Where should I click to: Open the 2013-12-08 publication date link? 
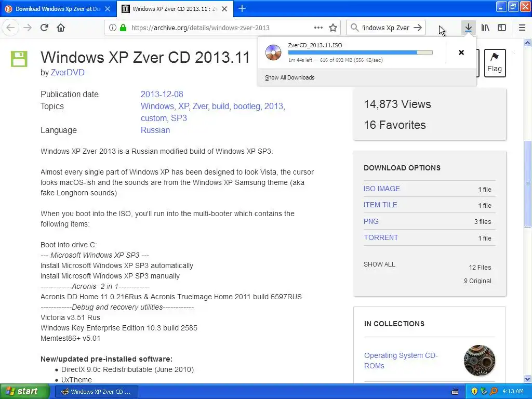coord(162,94)
